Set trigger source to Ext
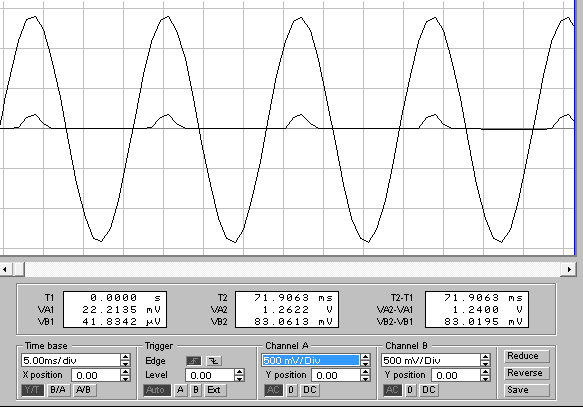Image resolution: width=583 pixels, height=407 pixels. [x=214, y=390]
